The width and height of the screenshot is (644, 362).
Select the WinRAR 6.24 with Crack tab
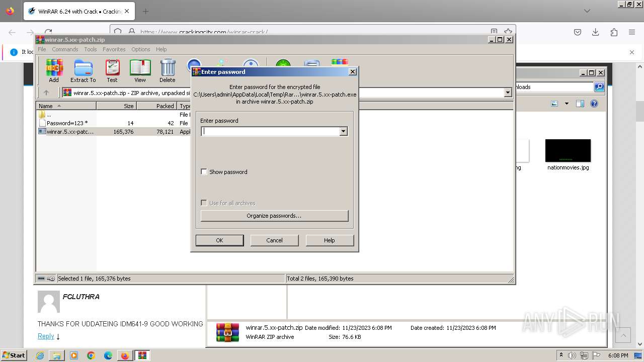click(x=79, y=11)
